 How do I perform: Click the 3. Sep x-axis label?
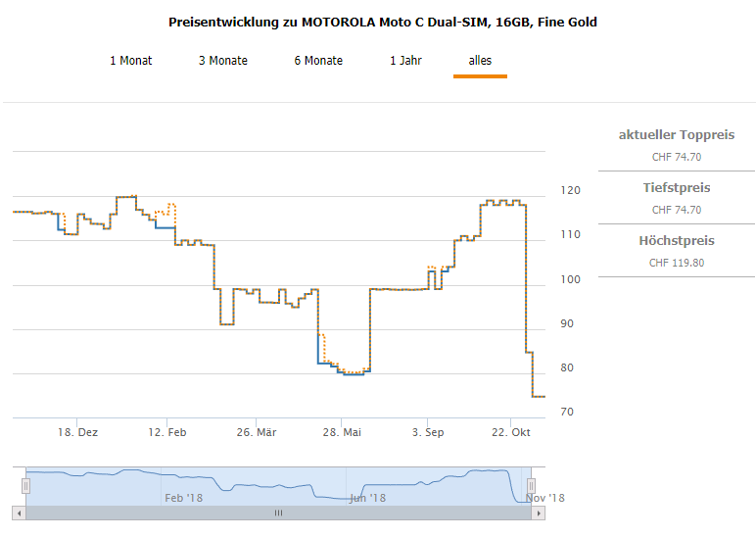point(429,432)
